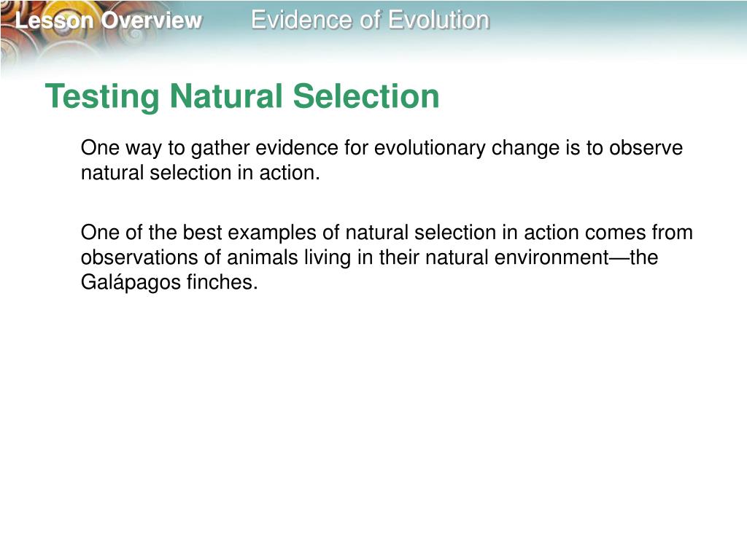Click the word "Testing" in the green title
The height and width of the screenshot is (560, 747).
click(x=102, y=98)
